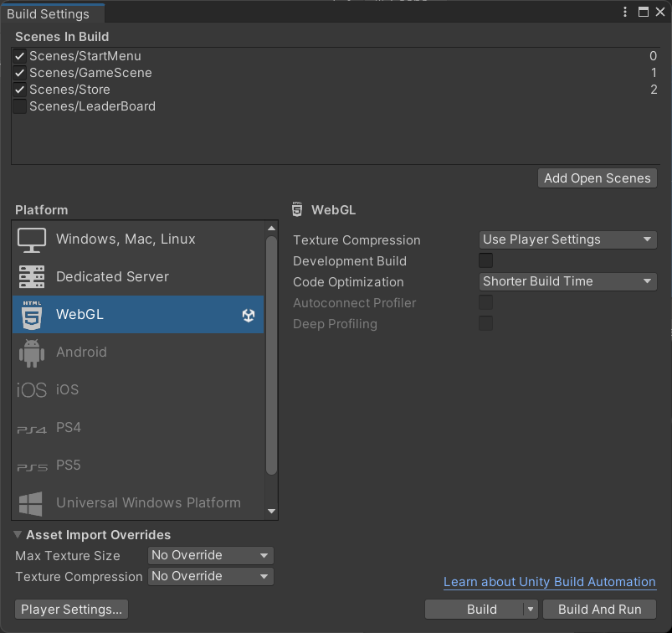
Task: Click the Build And Run button
Action: click(x=599, y=610)
